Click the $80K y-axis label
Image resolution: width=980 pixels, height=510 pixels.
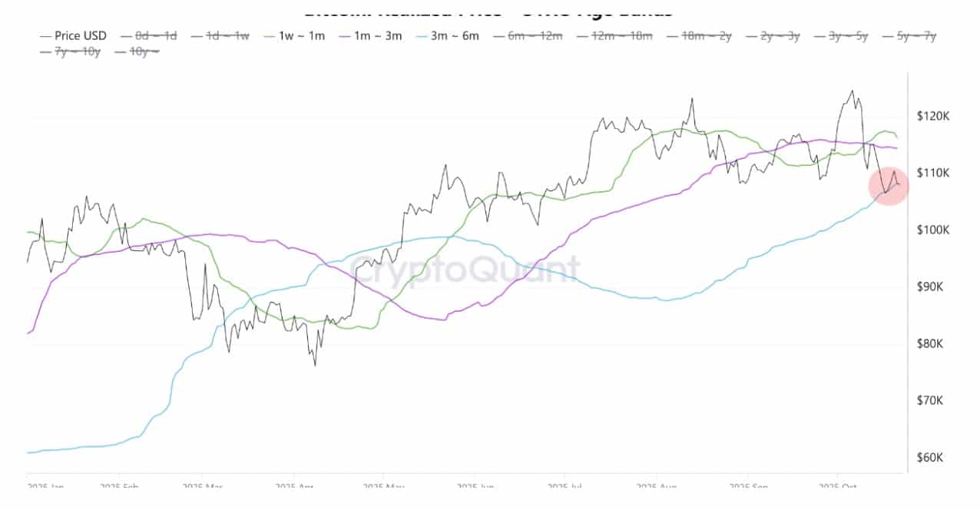(933, 343)
